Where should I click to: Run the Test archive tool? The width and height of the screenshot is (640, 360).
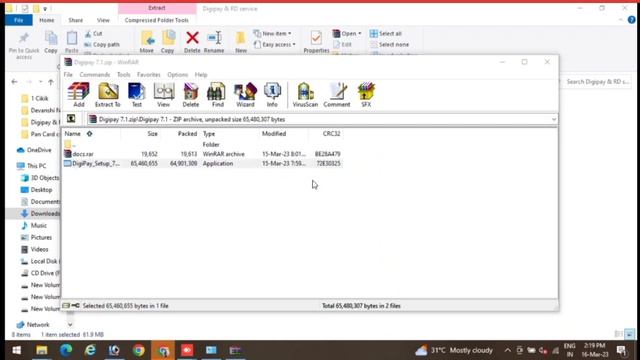click(x=136, y=95)
